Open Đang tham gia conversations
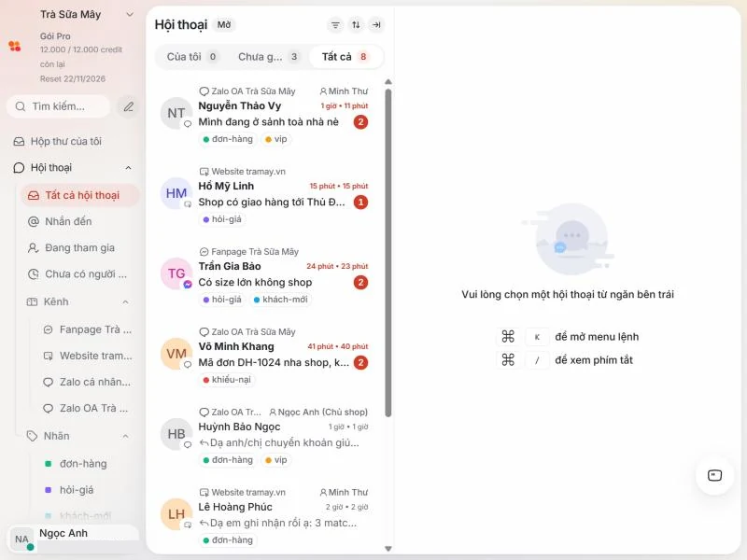The height and width of the screenshot is (560, 747). [x=80, y=247]
